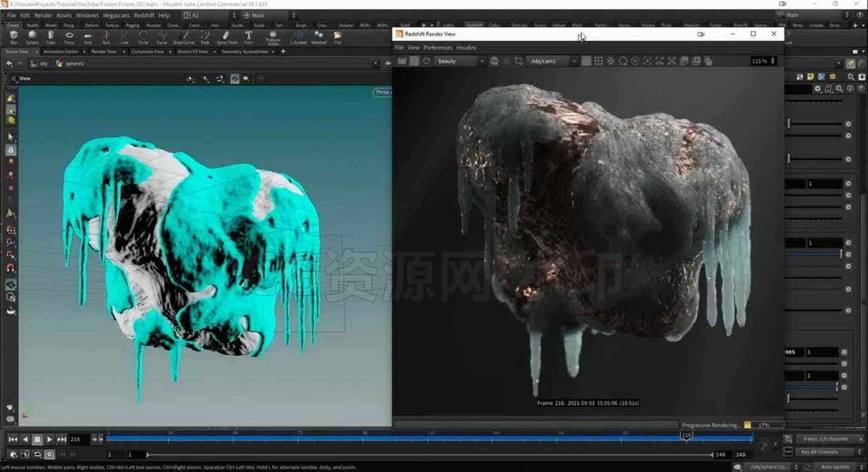Jump to the first frame button on playbar

point(13,439)
